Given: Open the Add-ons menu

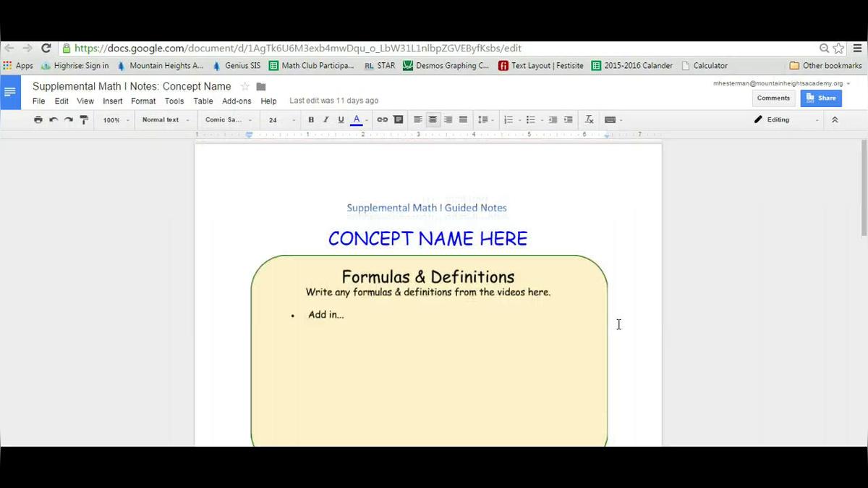Looking at the screenshot, I should pos(237,101).
